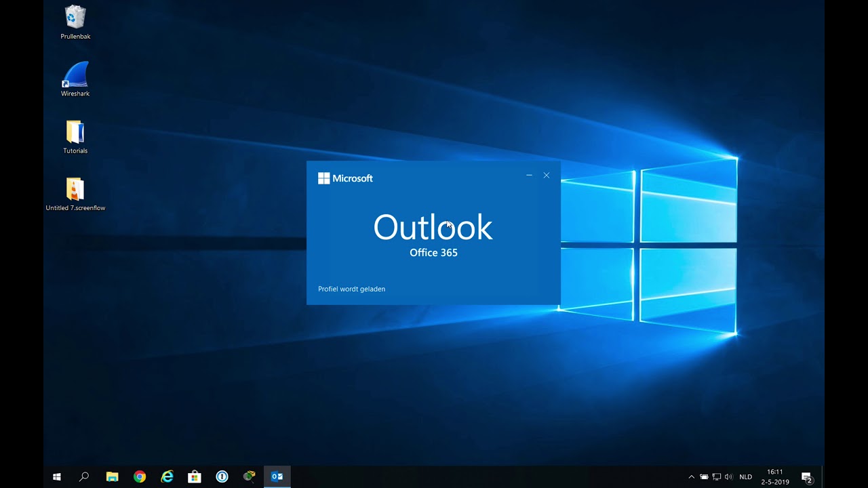This screenshot has width=868, height=488.
Task: Open taskbar search magnifier
Action: coord(84,476)
